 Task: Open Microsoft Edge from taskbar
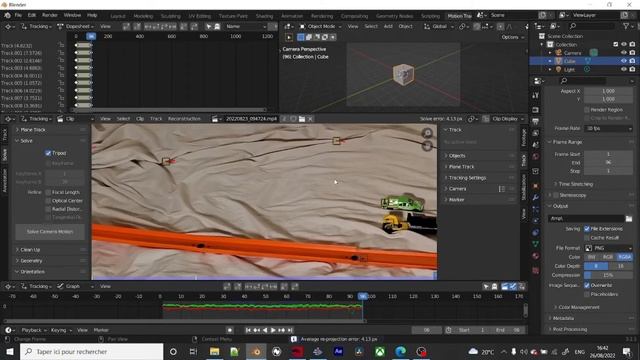(400, 351)
